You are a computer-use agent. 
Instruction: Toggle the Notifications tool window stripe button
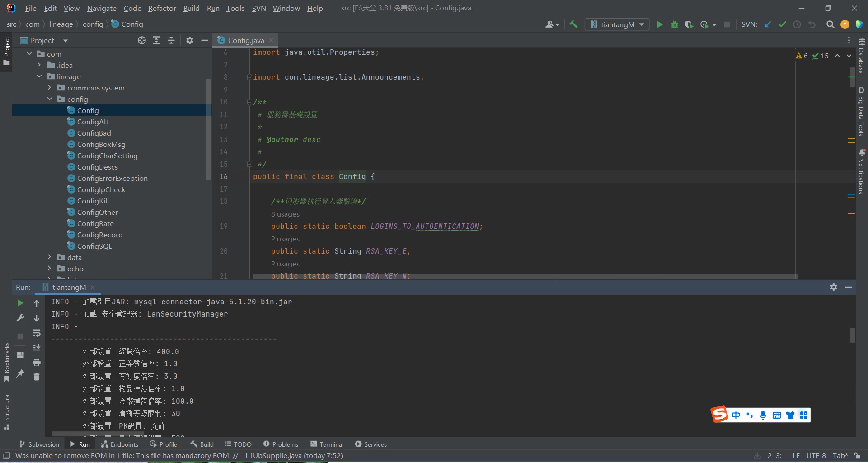(x=862, y=171)
